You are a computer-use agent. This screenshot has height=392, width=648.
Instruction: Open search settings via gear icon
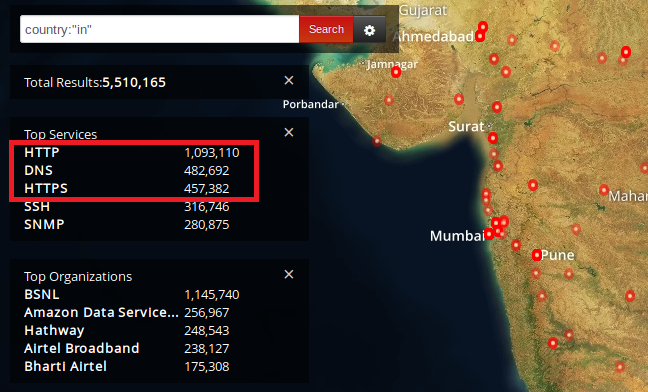pos(369,30)
